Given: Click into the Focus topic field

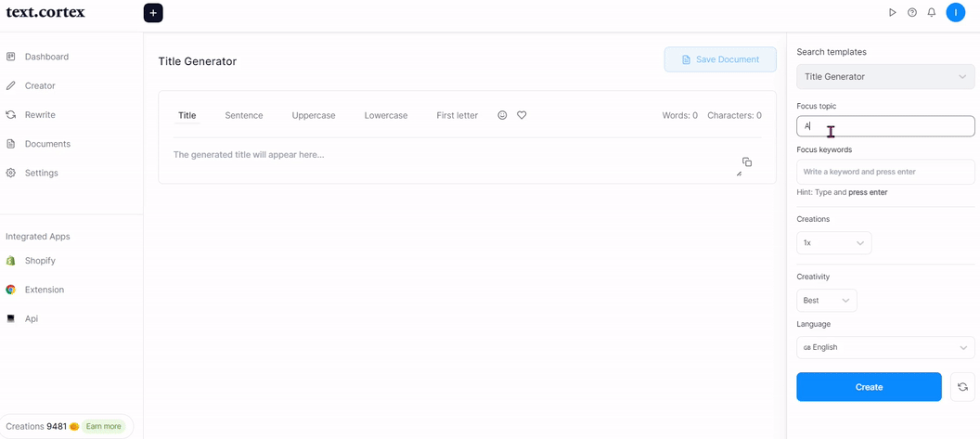Looking at the screenshot, I should click(x=885, y=125).
